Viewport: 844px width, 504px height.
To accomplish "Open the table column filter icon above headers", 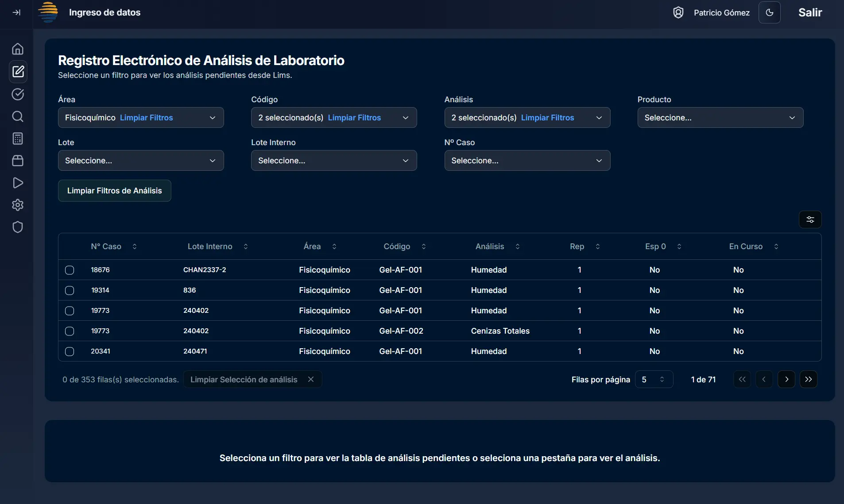I will (810, 219).
